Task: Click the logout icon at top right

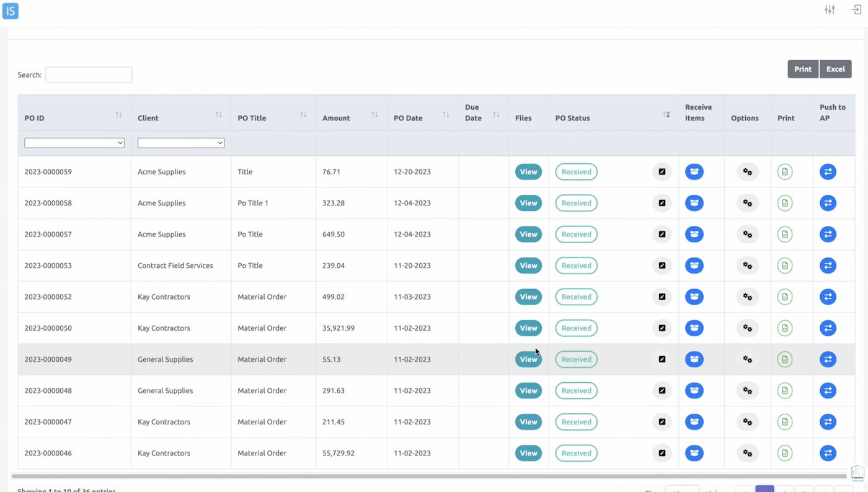Action: [856, 9]
